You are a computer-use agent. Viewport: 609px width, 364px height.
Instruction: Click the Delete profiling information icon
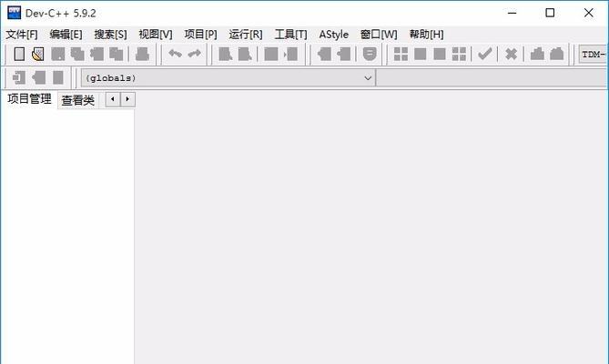coord(556,54)
